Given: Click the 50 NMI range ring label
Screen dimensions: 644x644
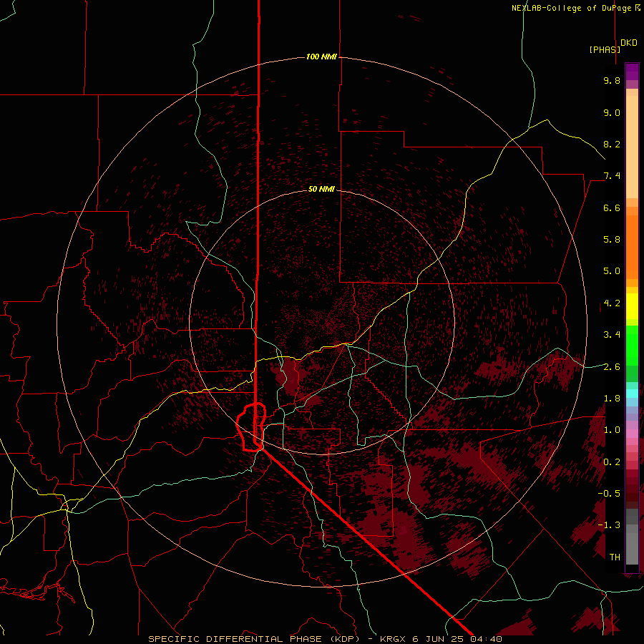Looking at the screenshot, I should coord(321,189).
